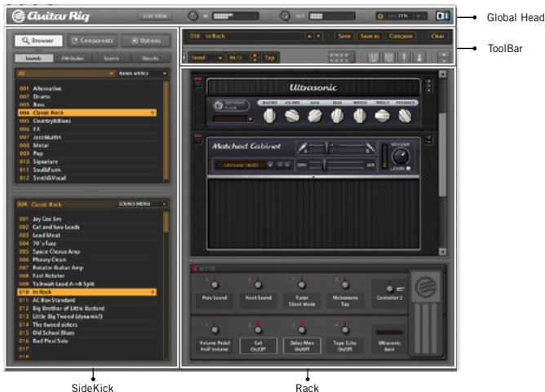Toggle the Delay Man On/Off footswitch
Viewport: 545px width, 392px height.
point(302,328)
